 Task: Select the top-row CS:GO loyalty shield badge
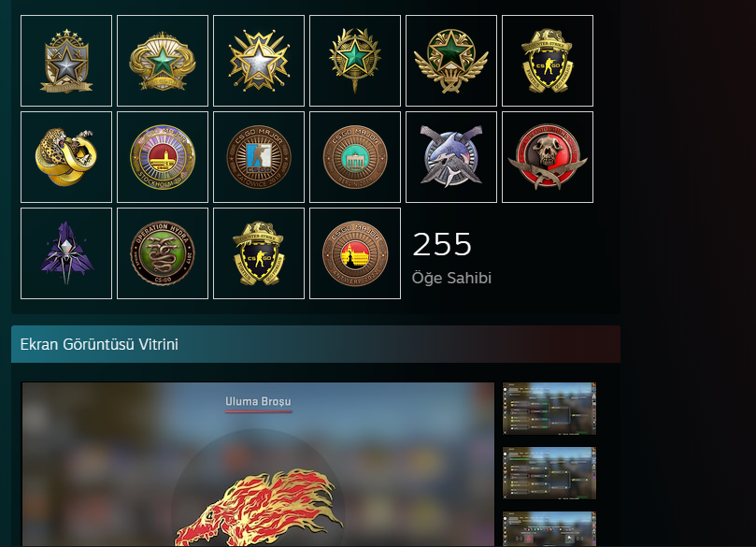point(548,61)
